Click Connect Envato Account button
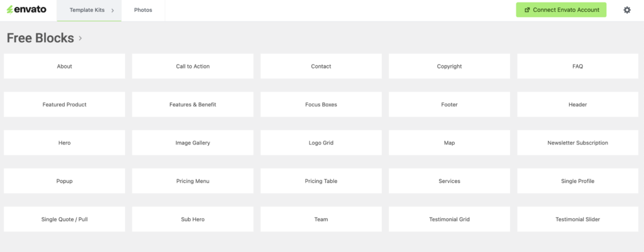Viewport: 644px width, 252px height. [x=561, y=10]
